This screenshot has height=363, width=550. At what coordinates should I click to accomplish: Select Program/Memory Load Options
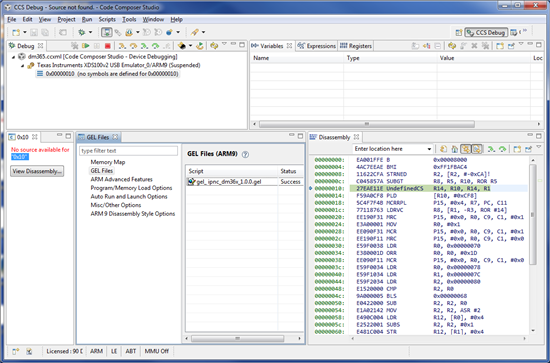(131, 188)
